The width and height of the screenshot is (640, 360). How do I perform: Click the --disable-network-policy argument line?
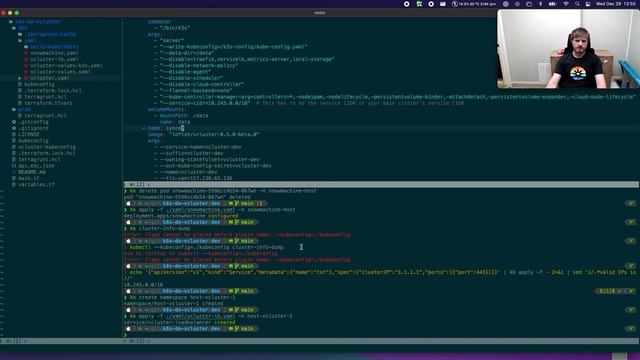click(196, 66)
